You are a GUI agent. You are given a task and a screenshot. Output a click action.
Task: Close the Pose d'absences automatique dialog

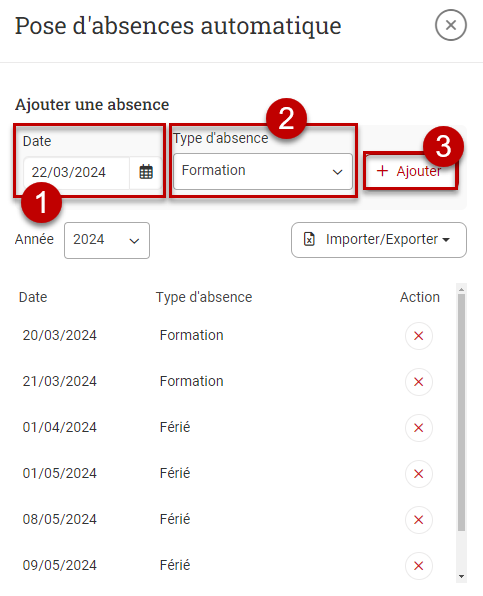click(451, 25)
